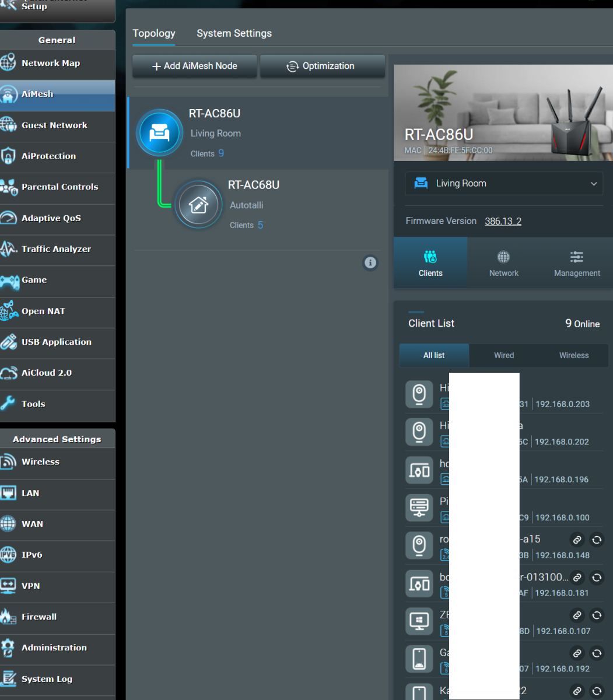This screenshot has height=700, width=613.
Task: Switch to the Topology tab
Action: coord(154,33)
